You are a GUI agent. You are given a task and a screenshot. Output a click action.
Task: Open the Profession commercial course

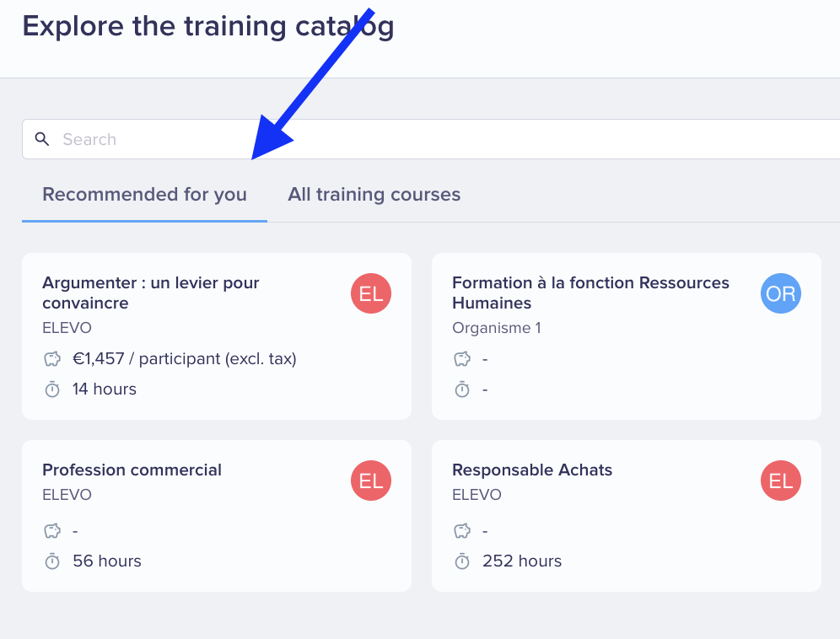132,470
